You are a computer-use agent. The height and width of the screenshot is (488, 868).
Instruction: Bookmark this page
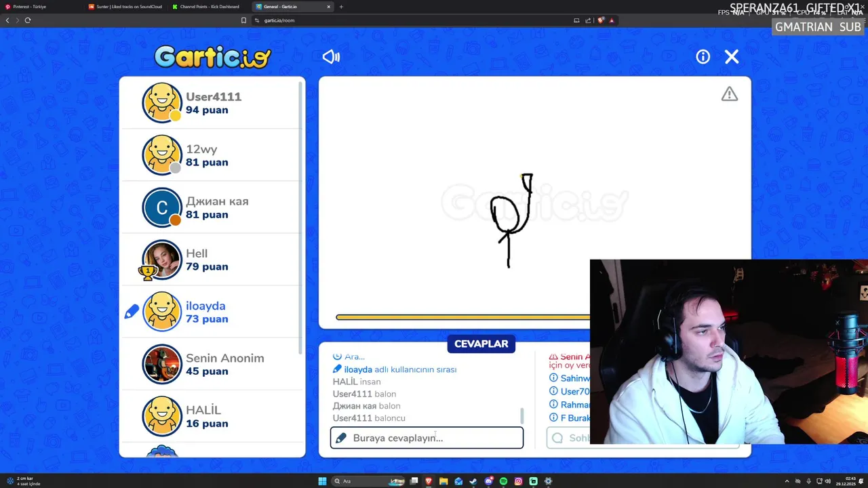pyautogui.click(x=243, y=20)
